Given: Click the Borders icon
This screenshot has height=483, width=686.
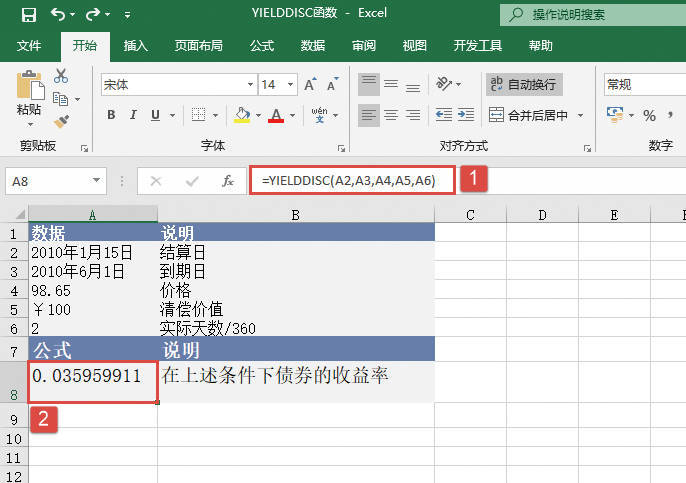Looking at the screenshot, I should tap(198, 115).
